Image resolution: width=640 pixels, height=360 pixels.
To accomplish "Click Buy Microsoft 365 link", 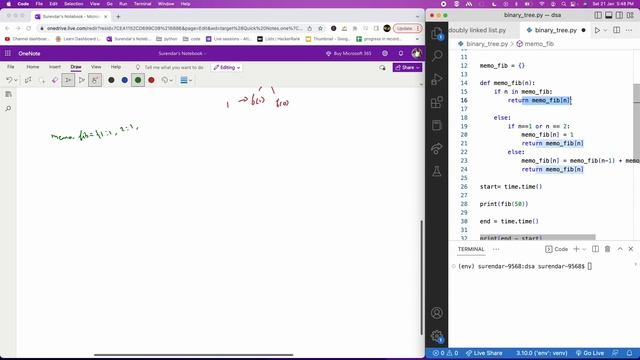I will coord(349,53).
